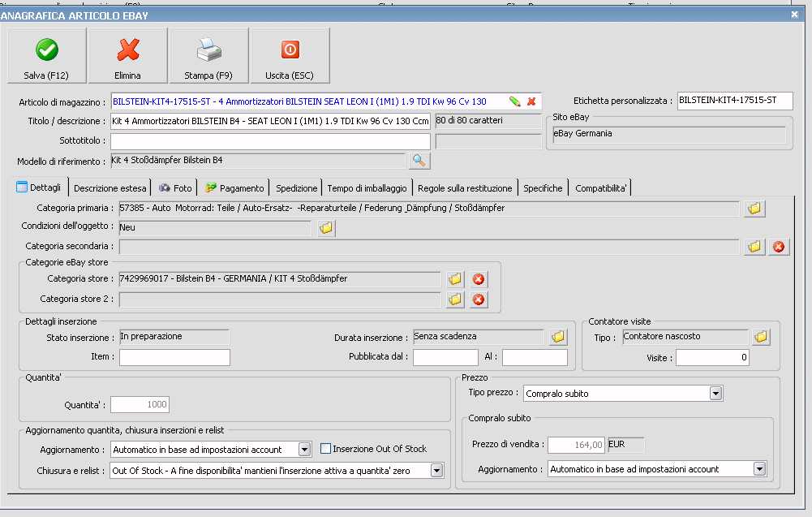Image resolution: width=812 pixels, height=517 pixels.
Task: Open the Compatibilita' tab
Action: click(x=600, y=188)
